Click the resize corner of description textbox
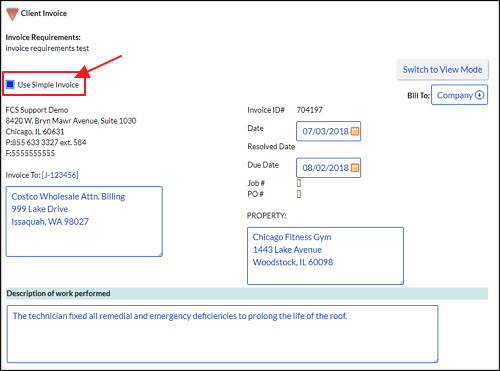500x371 pixels. (x=436, y=360)
